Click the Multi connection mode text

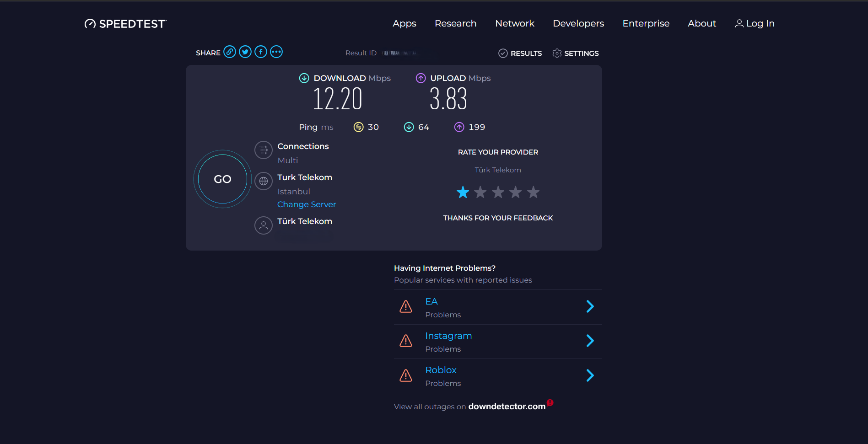(288, 160)
